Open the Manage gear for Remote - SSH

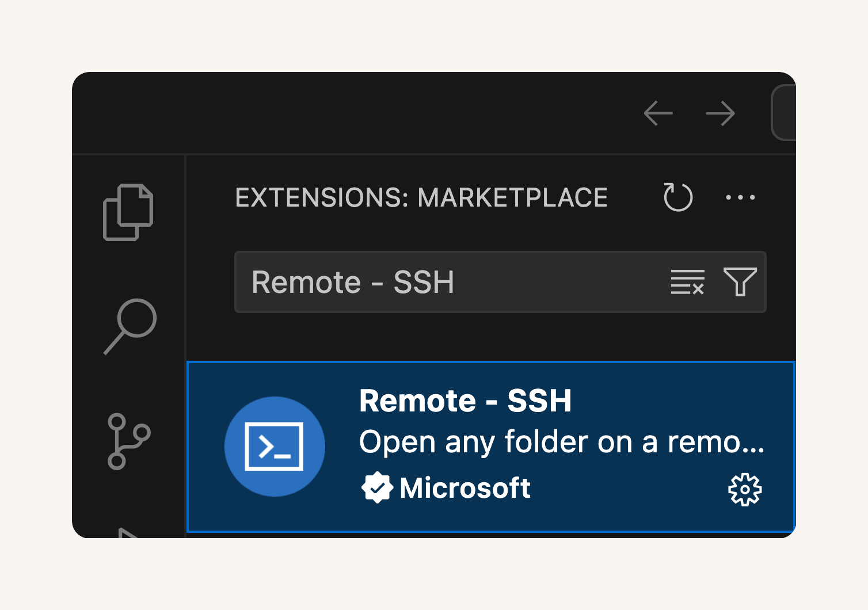(x=745, y=490)
